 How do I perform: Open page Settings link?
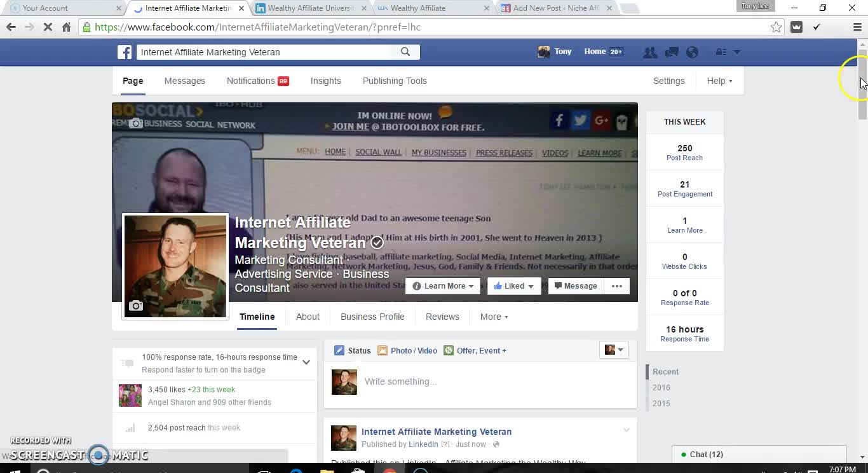(x=669, y=81)
